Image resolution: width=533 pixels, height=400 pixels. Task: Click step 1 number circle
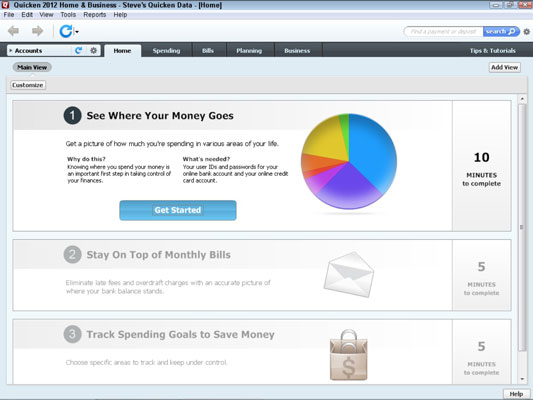[72, 116]
